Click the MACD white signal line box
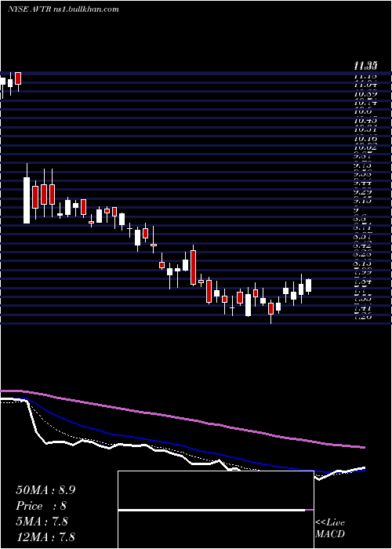The image size is (392, 549). pos(216,510)
